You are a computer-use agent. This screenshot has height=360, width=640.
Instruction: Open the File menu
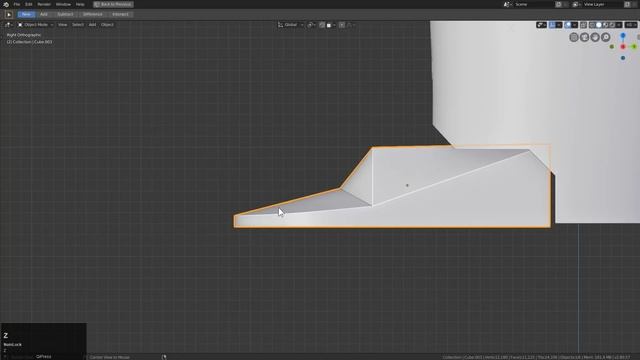(17, 4)
